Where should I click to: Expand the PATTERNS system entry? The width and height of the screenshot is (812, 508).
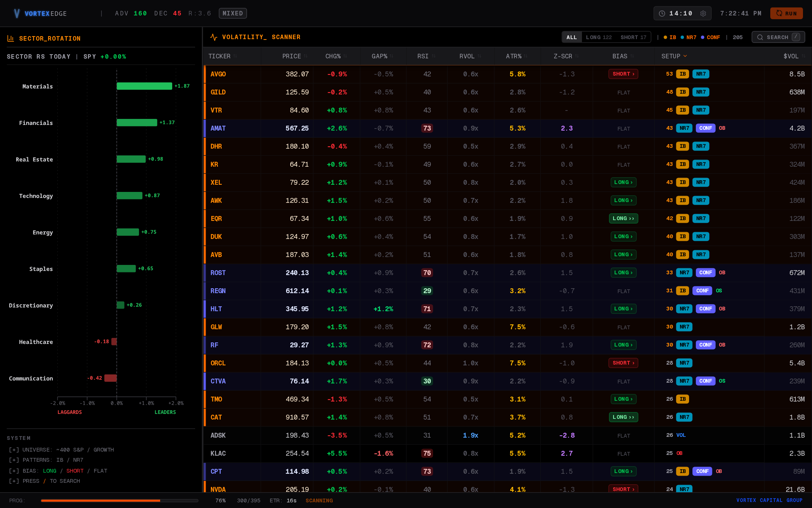[x=46, y=460]
